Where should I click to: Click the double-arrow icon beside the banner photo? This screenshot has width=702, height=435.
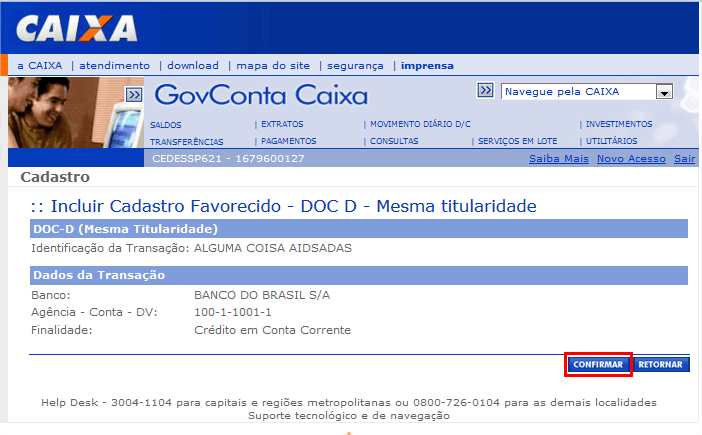[134, 95]
